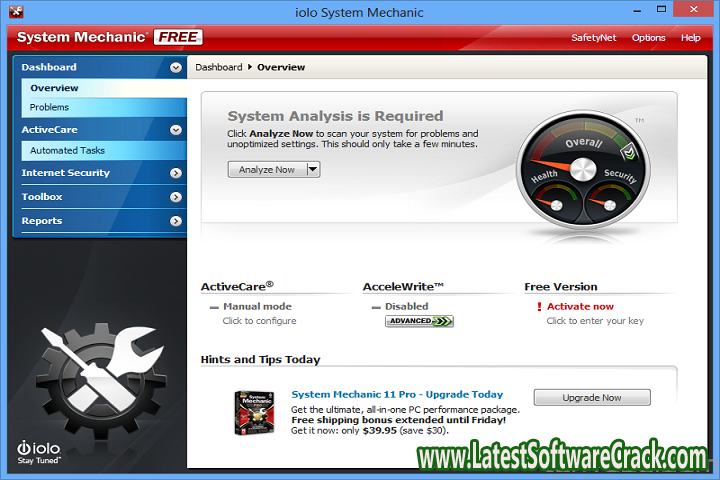
Task: Expand the Toolbox section arrow
Action: (176, 197)
